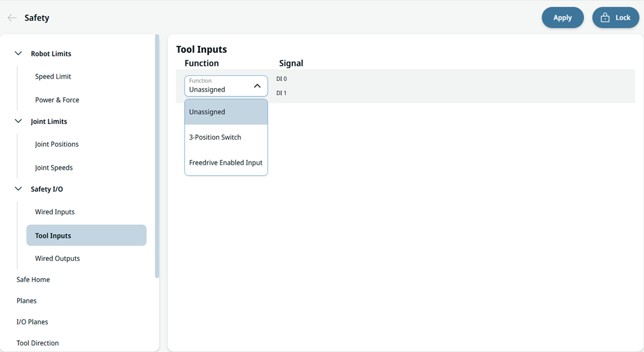This screenshot has width=644, height=352.
Task: Close the Function dropdown via its chevron
Action: (257, 86)
